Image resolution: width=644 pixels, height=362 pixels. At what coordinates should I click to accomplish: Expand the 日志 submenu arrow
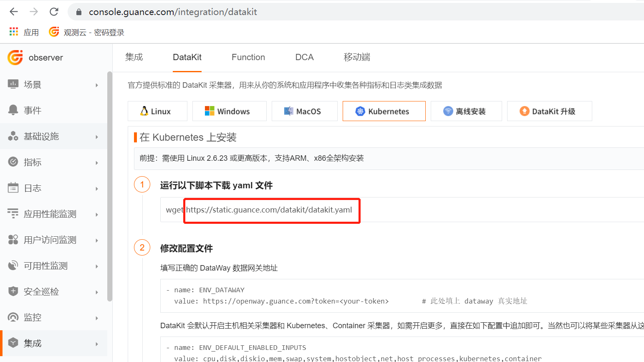point(97,189)
